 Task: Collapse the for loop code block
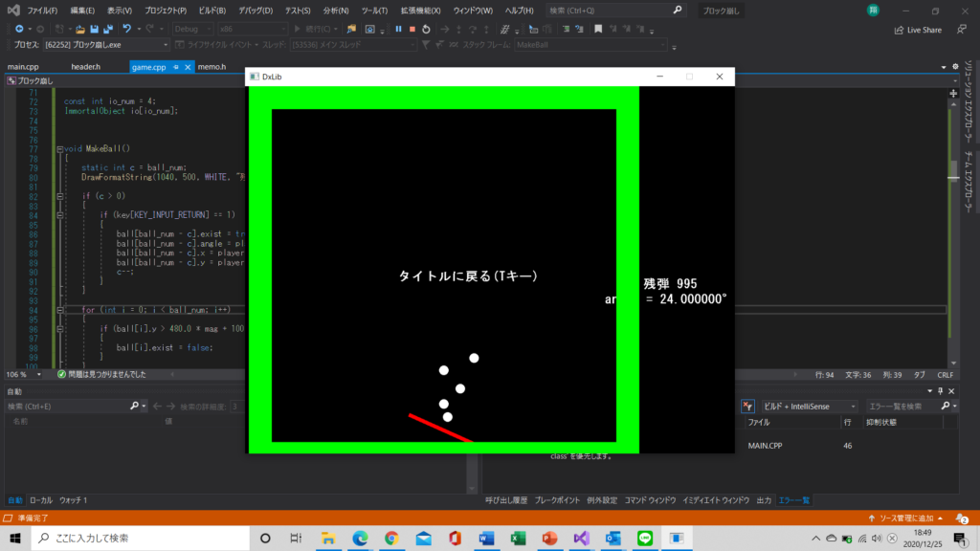point(60,311)
